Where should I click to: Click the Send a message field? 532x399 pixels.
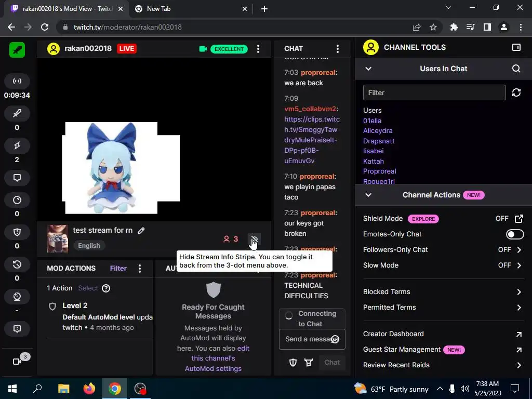(312, 339)
